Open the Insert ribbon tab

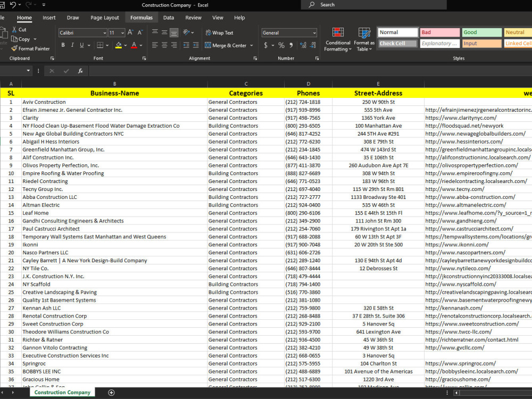pos(49,18)
